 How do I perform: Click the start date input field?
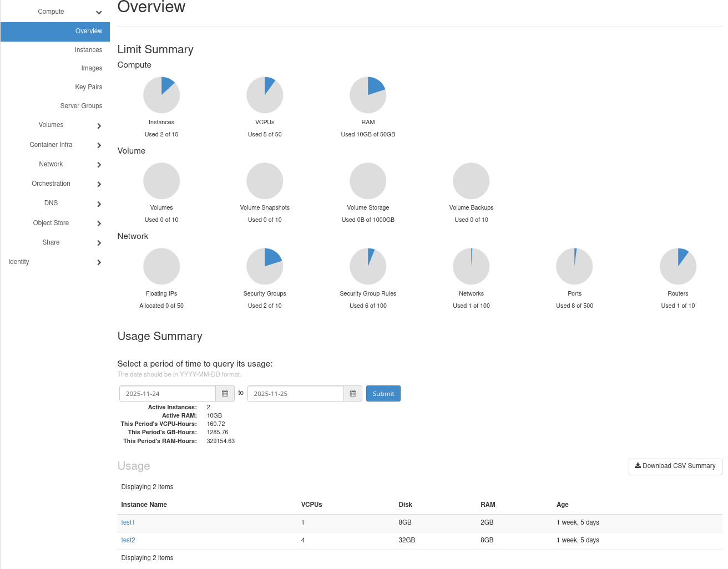point(167,394)
